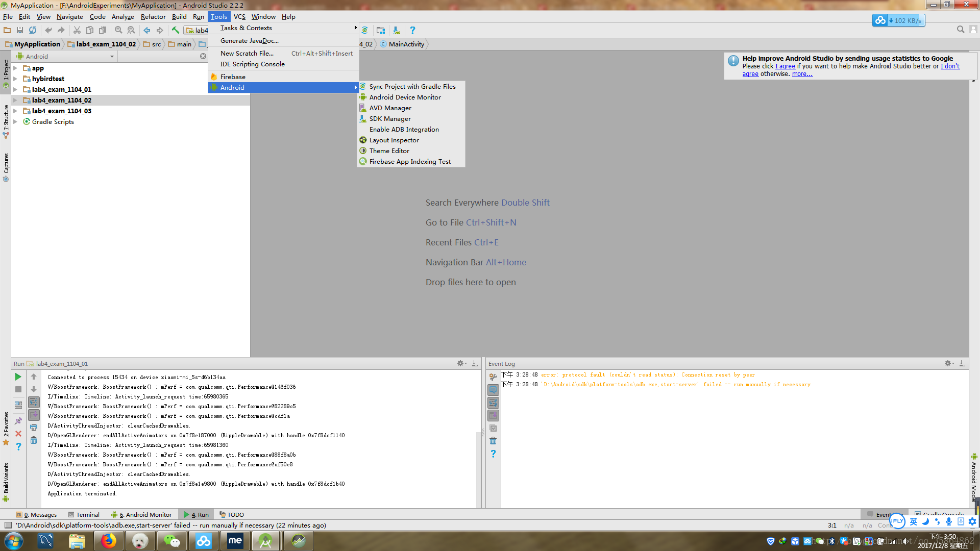Screen dimensions: 980x551
Task: Expand the app module node
Action: pyautogui.click(x=15, y=68)
